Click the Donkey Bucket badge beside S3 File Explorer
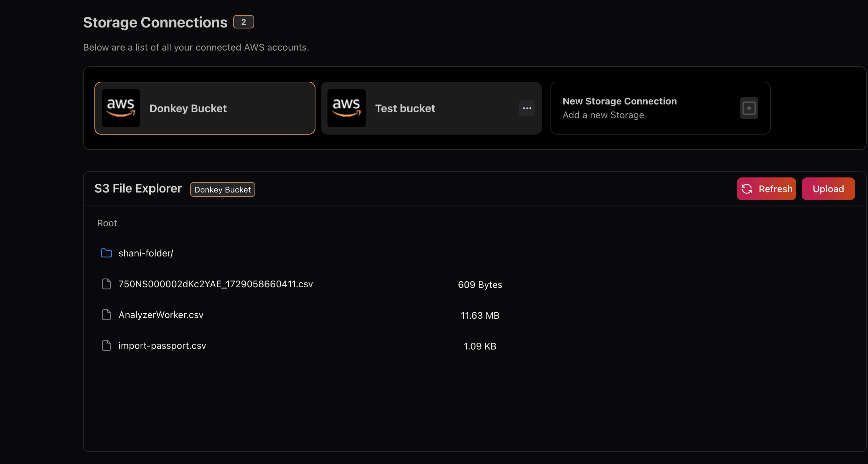Screen dimensions: 868x464 [222, 189]
